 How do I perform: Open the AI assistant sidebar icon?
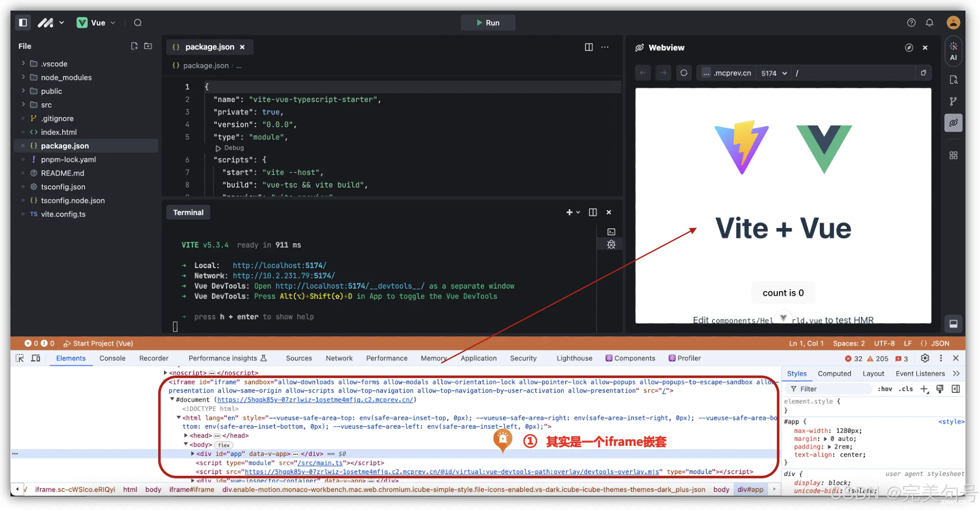(953, 51)
